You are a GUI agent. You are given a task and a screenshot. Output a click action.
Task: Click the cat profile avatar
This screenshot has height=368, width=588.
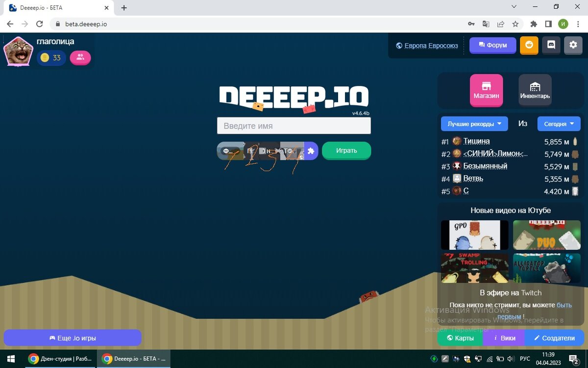pyautogui.click(x=18, y=51)
